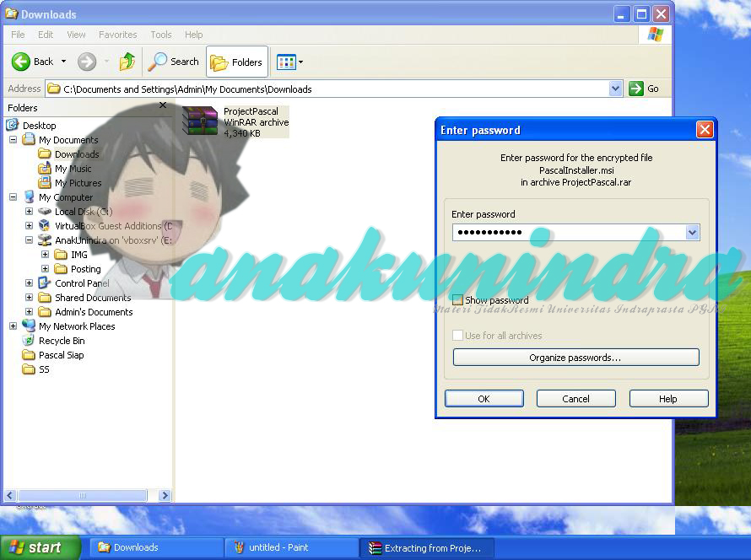Cancel the Enter password dialog
751x560 pixels.
[575, 398]
